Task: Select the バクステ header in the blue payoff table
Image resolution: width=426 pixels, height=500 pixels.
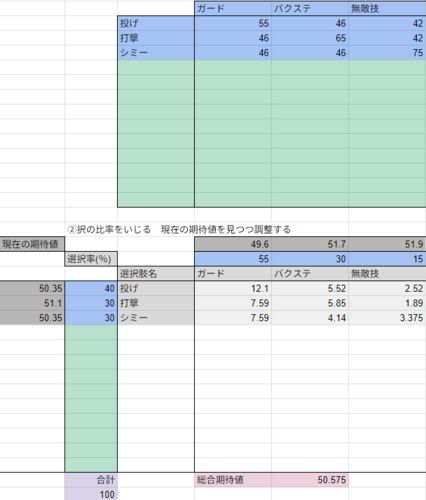Action: tap(310, 8)
